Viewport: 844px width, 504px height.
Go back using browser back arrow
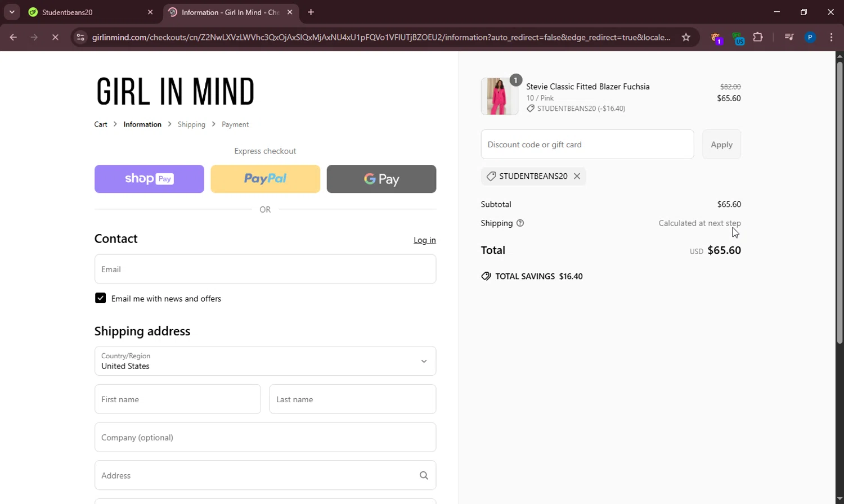tap(14, 37)
